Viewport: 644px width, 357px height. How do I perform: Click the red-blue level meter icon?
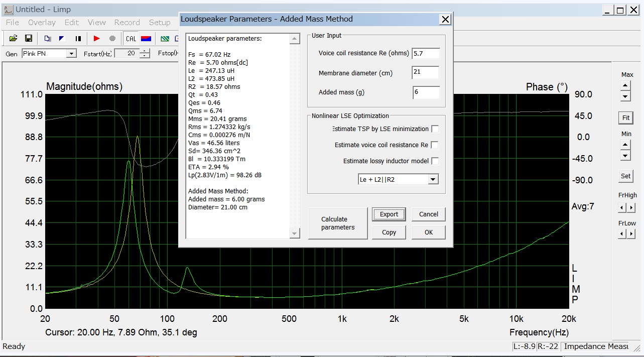pos(146,38)
